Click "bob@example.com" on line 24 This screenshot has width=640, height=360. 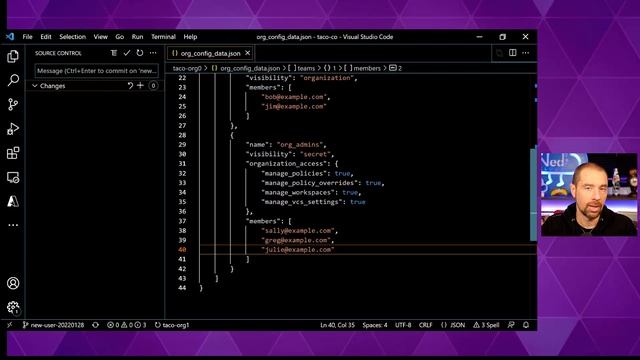point(294,97)
